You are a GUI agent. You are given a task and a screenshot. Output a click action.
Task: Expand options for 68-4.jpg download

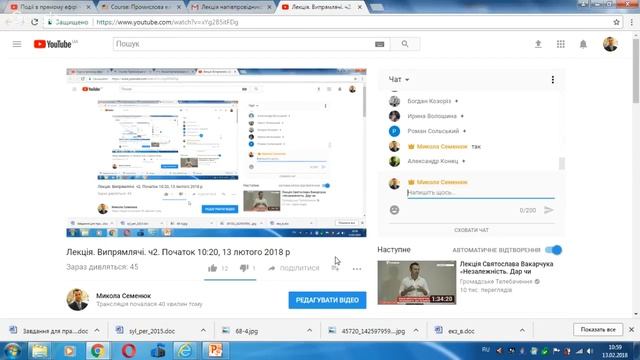[x=309, y=330]
